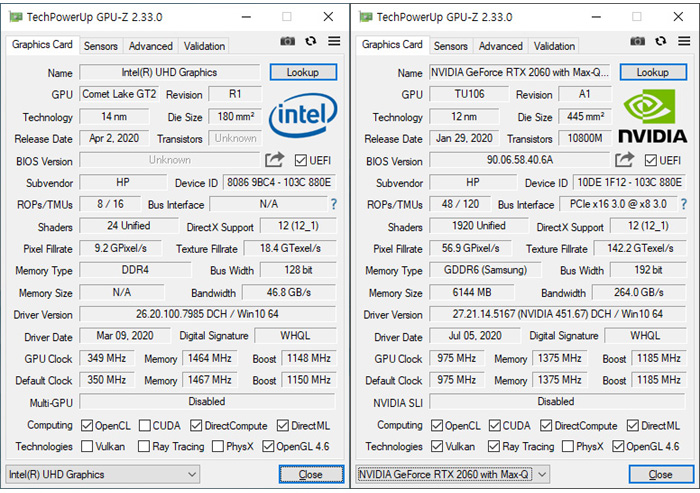Toggle Ray Tracing checkbox in Intel window
The image size is (700, 493).
coord(144,446)
